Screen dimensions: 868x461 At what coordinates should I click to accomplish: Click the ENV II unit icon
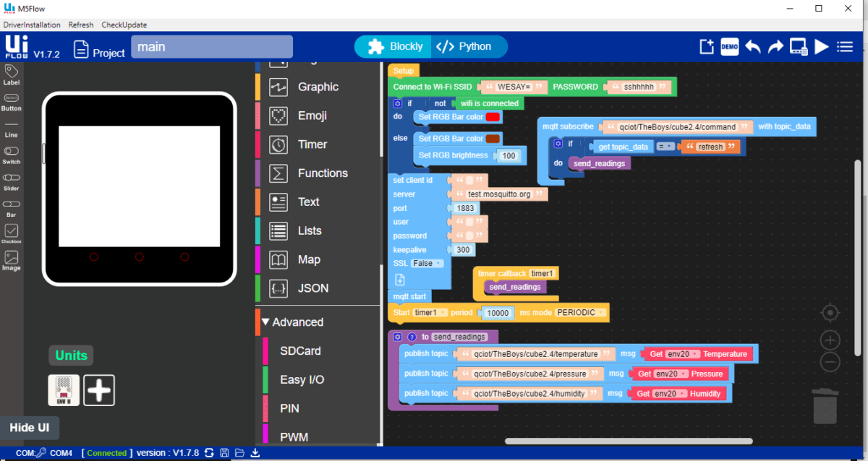(x=64, y=389)
